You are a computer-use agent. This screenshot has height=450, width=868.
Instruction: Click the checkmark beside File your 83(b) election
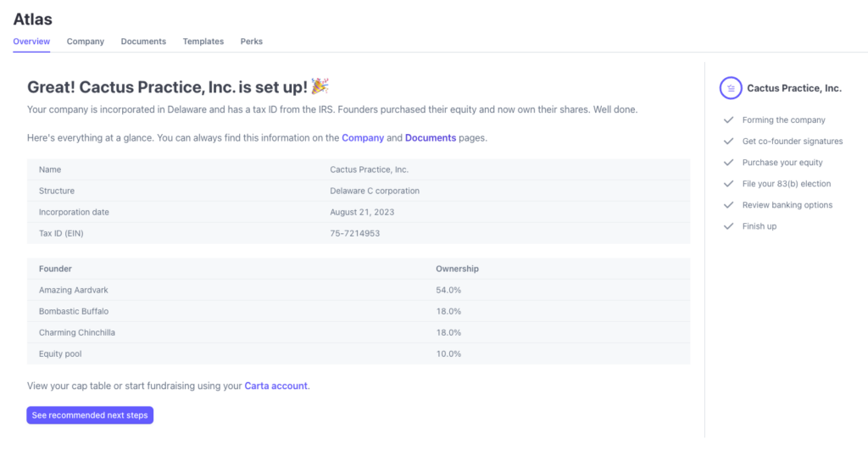pyautogui.click(x=728, y=184)
